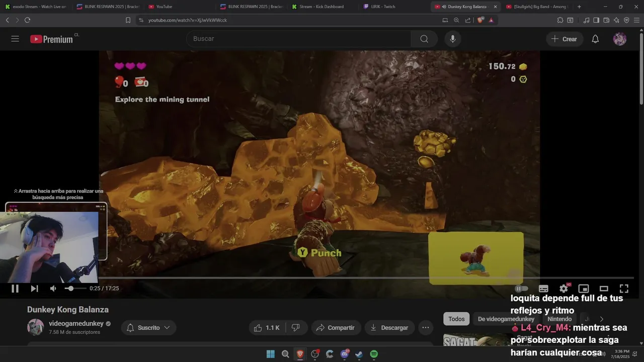Go to the YouTube Premium home logo

51,39
